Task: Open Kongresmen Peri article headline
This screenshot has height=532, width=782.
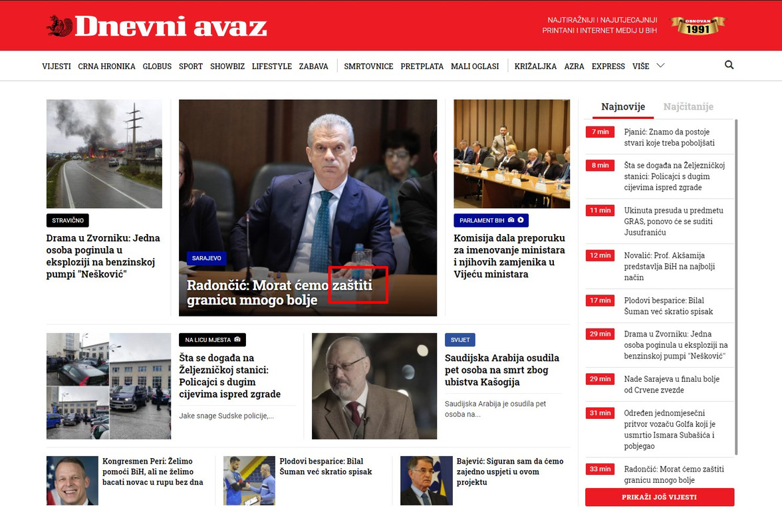Action: (x=153, y=471)
